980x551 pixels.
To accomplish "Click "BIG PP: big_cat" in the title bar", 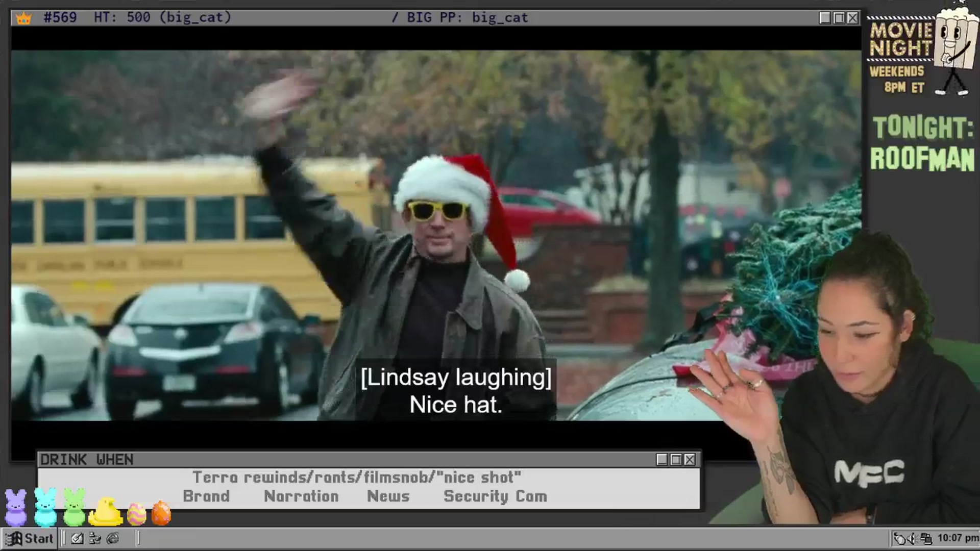I will pyautogui.click(x=467, y=18).
